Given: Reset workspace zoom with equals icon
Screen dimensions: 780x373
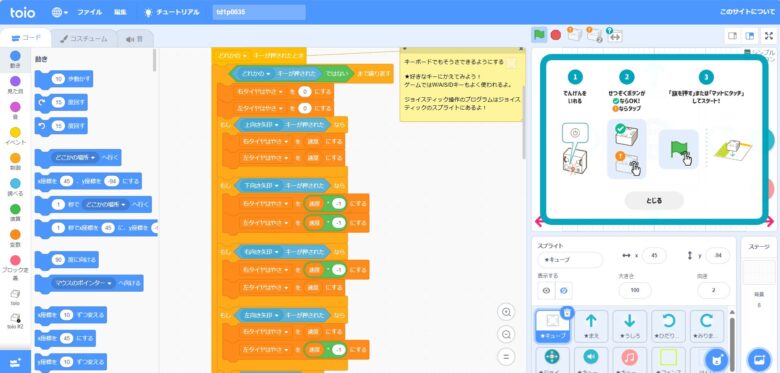Looking at the screenshot, I should (506, 357).
